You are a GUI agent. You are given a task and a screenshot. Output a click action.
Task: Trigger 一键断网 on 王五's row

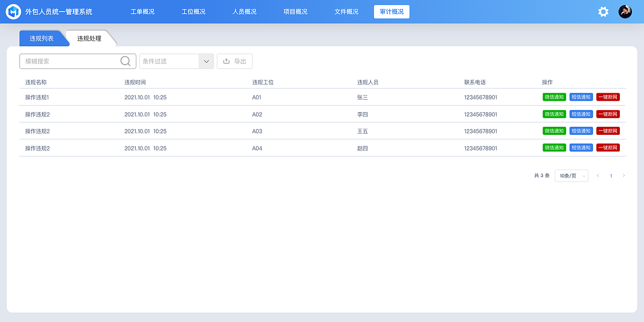coord(608,130)
